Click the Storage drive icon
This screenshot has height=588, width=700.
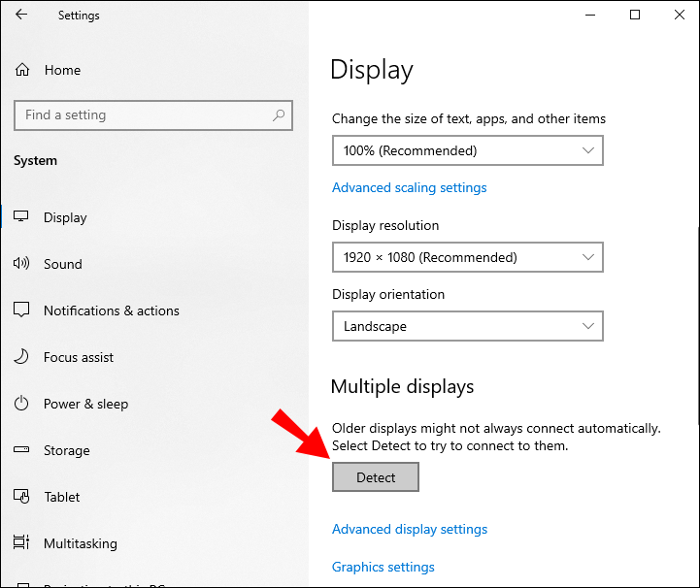[x=21, y=449]
